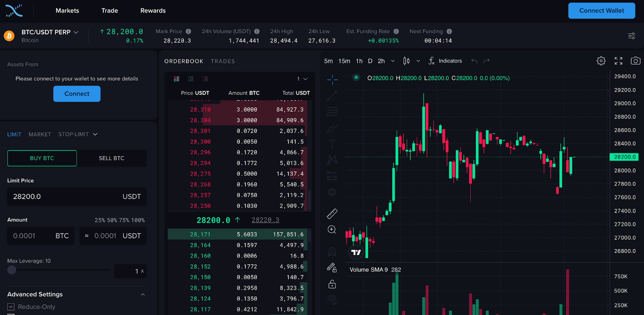The height and width of the screenshot is (315, 644).
Task: Open the Indicators panel
Action: 445,61
